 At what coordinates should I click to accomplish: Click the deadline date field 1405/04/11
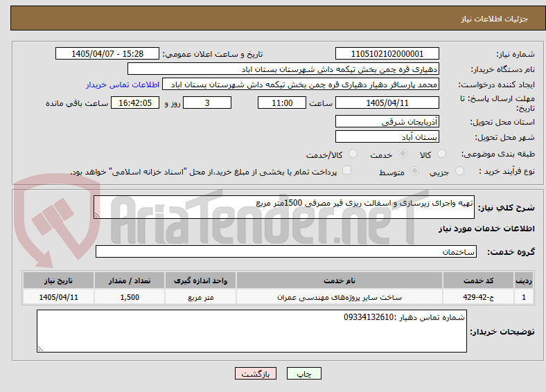387,103
